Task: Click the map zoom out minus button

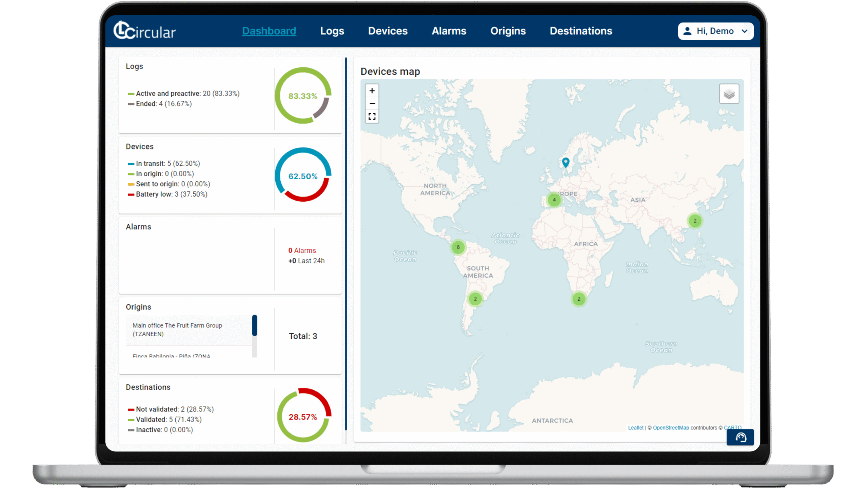Action: [x=372, y=104]
